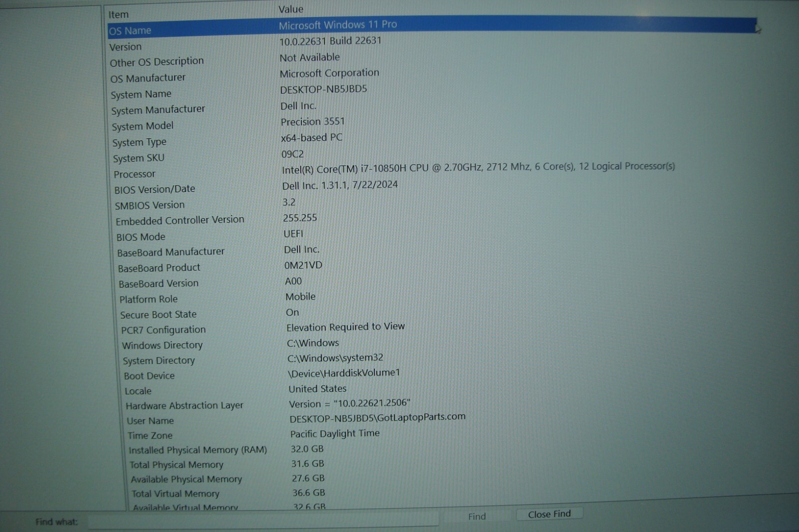Click the \Device\HarddiskVolume1 value
Viewport: 799px width, 532px height.
(344, 373)
